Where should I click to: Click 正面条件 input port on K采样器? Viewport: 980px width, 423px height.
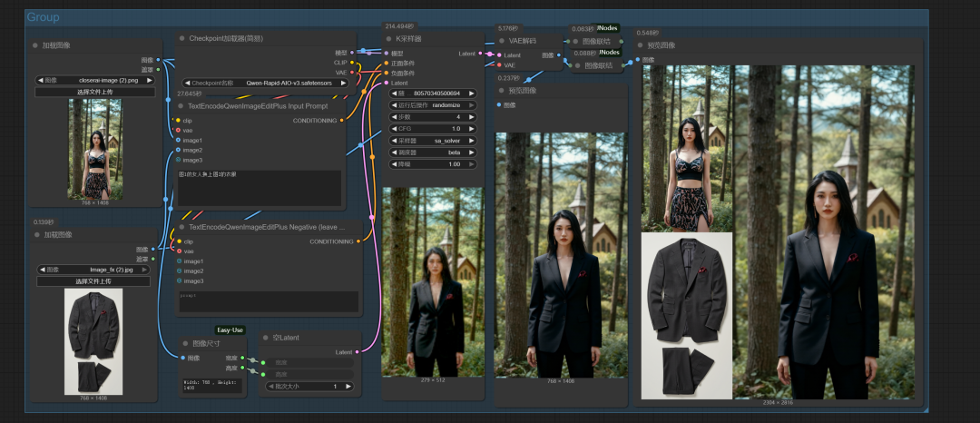click(x=387, y=64)
